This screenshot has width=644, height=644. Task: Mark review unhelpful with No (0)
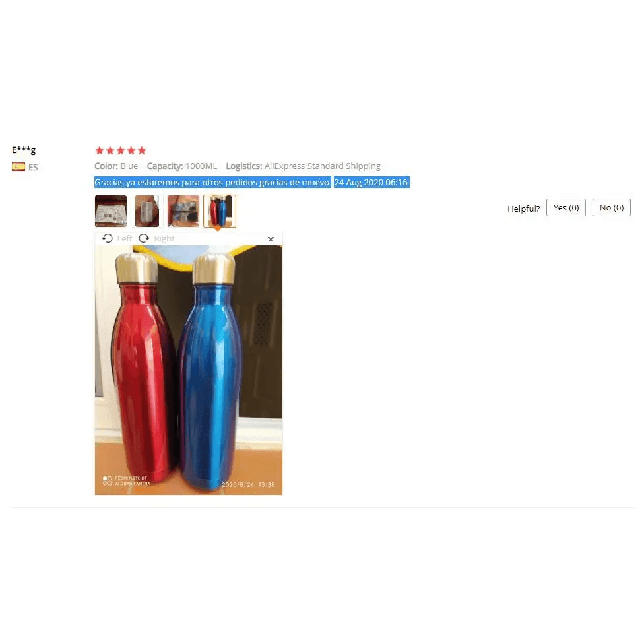[x=612, y=208]
